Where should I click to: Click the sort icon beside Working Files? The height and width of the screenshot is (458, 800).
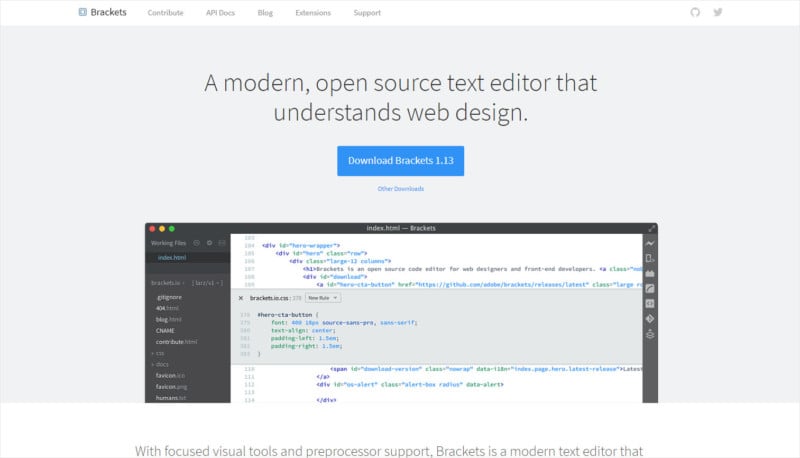tap(196, 243)
